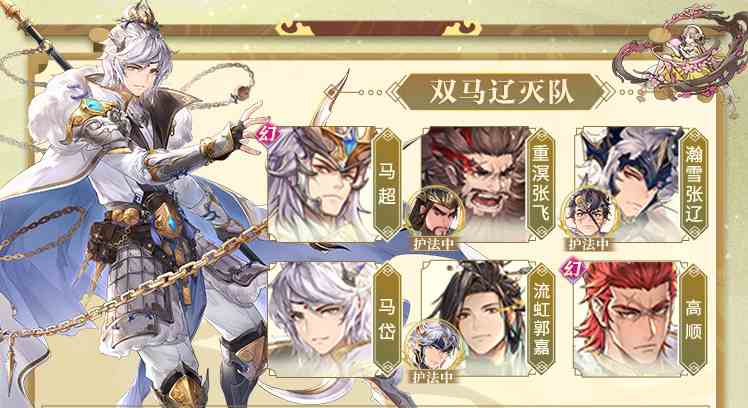The height and width of the screenshot is (408, 748).
Task: Select the 重溟张飞 hero portrait
Action: click(x=476, y=184)
